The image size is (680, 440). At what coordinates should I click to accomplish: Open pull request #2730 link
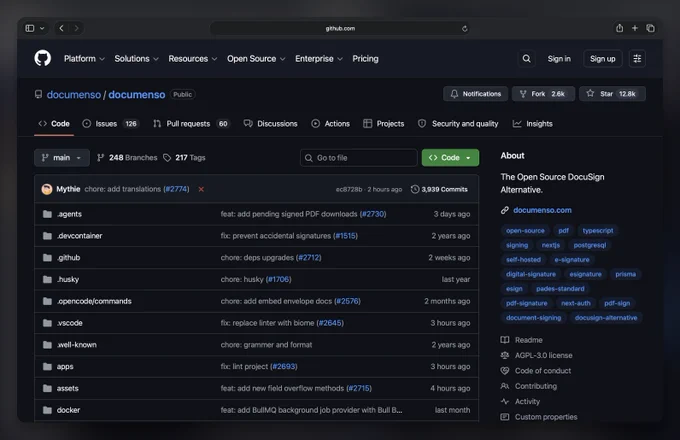(373, 214)
